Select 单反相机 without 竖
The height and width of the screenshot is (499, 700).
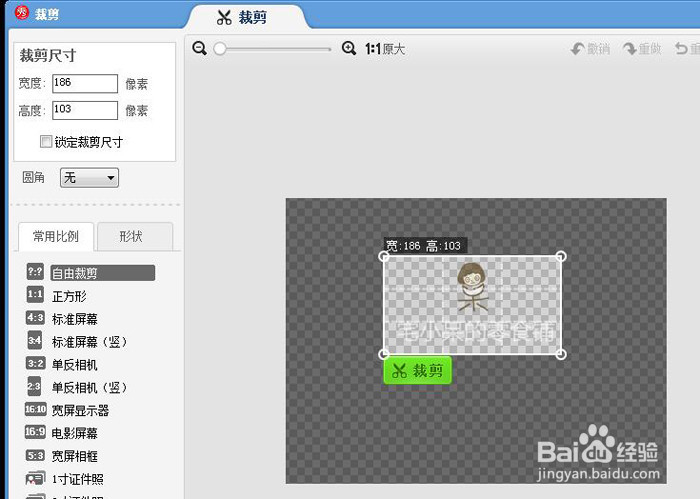[75, 365]
